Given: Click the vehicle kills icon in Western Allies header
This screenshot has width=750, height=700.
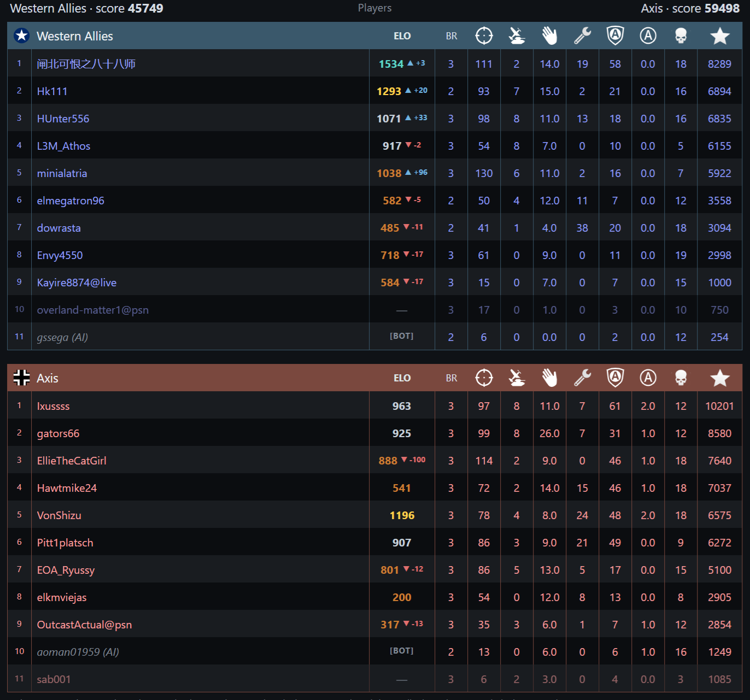Looking at the screenshot, I should coord(517,36).
